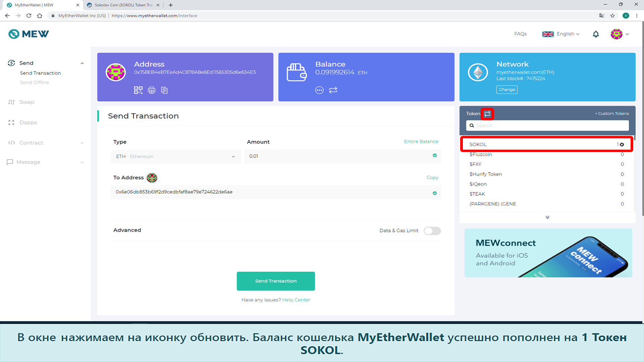
Task: Click the To Address blockie icon
Action: (x=152, y=178)
